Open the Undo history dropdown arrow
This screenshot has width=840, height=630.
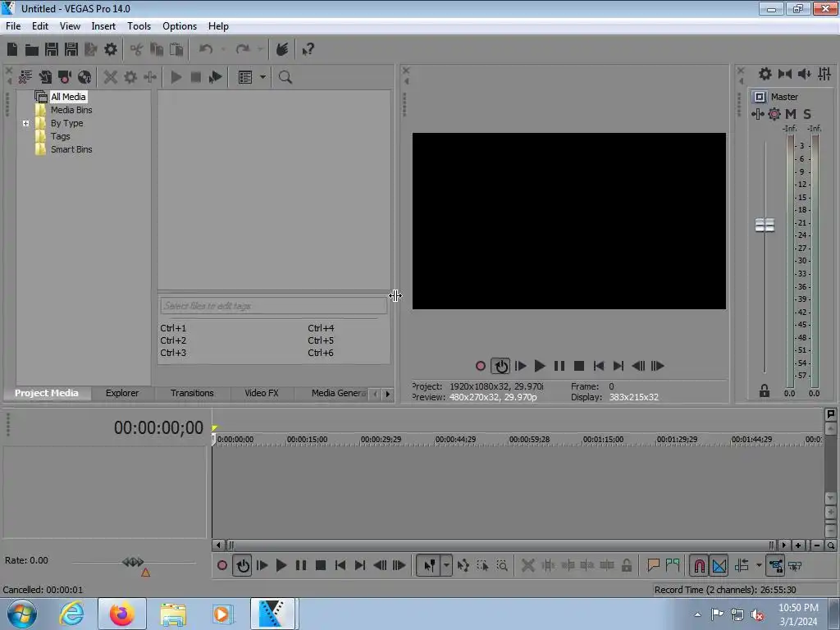point(223,49)
